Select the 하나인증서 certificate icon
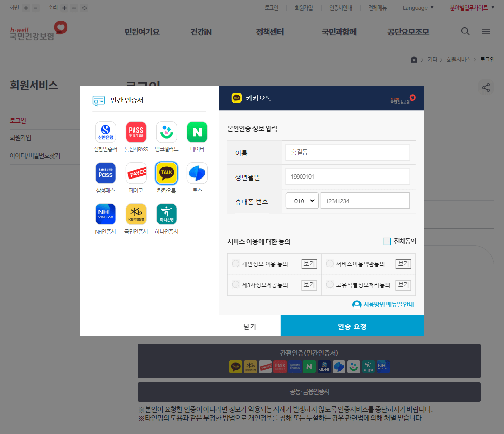 167,214
